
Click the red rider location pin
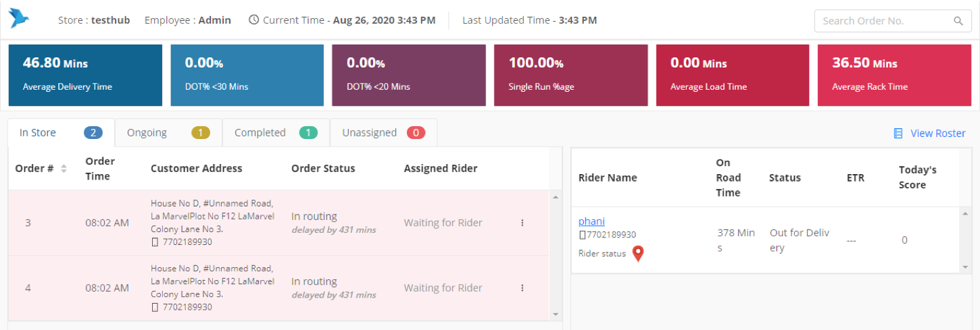tap(638, 254)
